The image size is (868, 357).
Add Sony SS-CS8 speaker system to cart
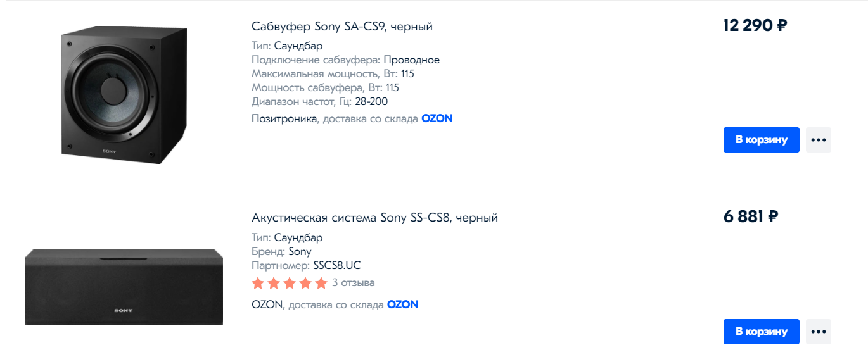click(x=761, y=332)
